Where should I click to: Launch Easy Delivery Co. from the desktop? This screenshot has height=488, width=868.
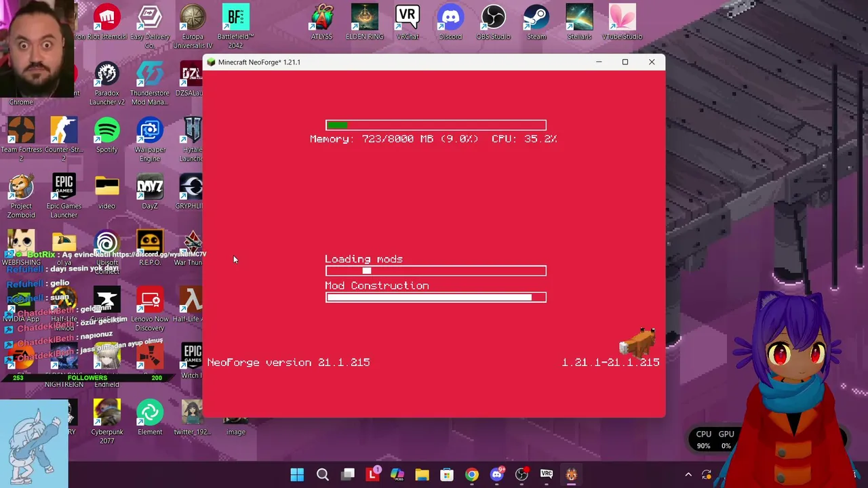(x=150, y=26)
